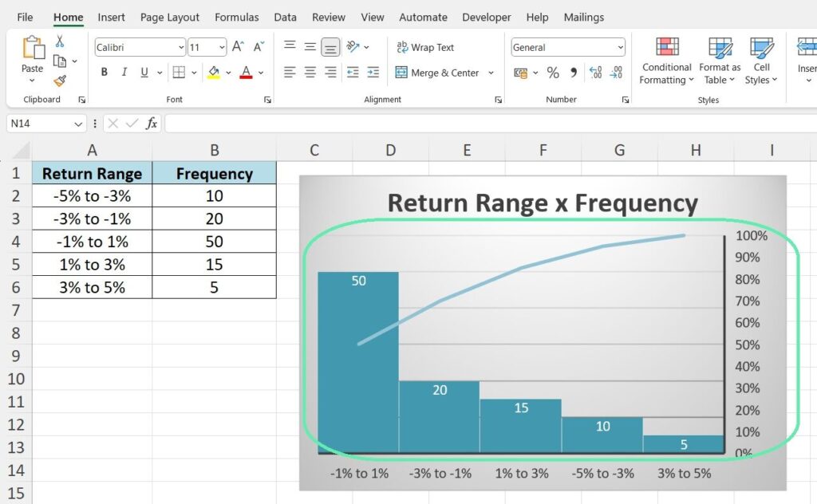The width and height of the screenshot is (817, 504).
Task: Select the Format Painter brush
Action: (x=60, y=81)
